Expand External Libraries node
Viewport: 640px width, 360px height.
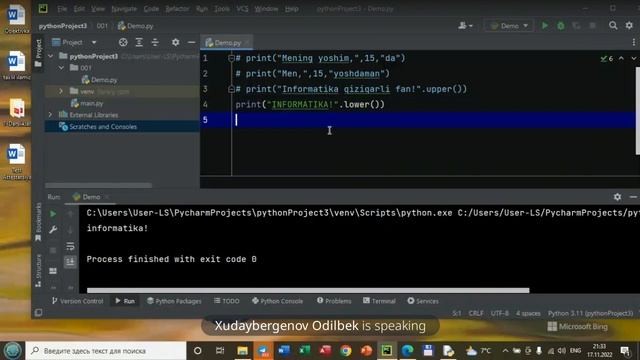tap(51, 115)
